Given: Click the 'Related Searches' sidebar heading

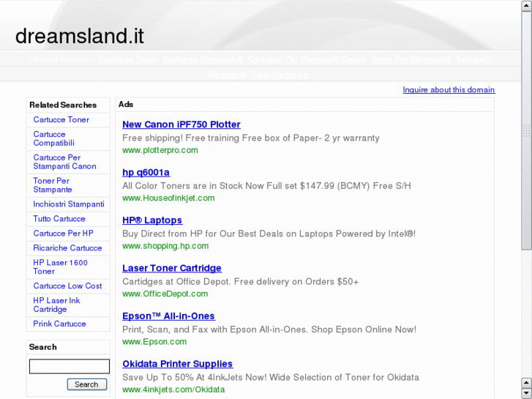Looking at the screenshot, I should tap(63, 105).
